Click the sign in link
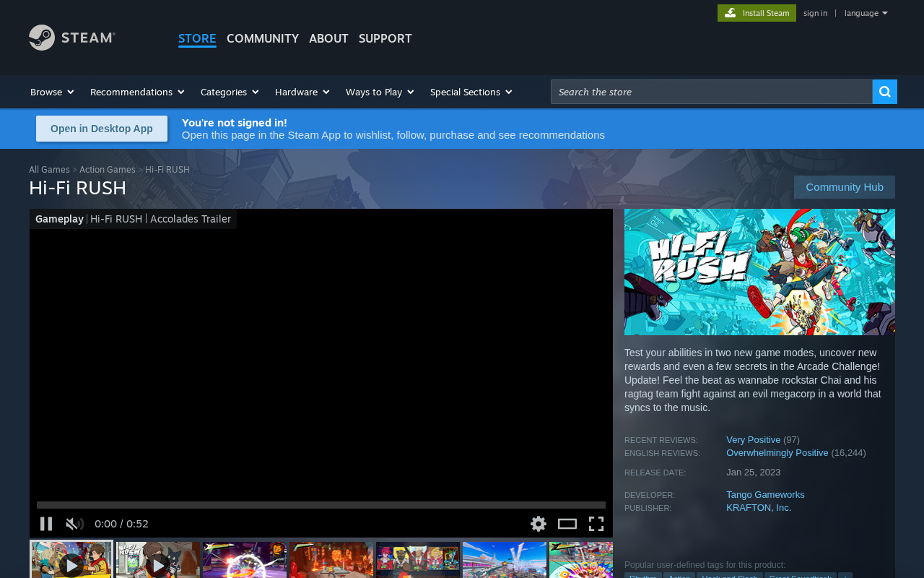 click(815, 13)
